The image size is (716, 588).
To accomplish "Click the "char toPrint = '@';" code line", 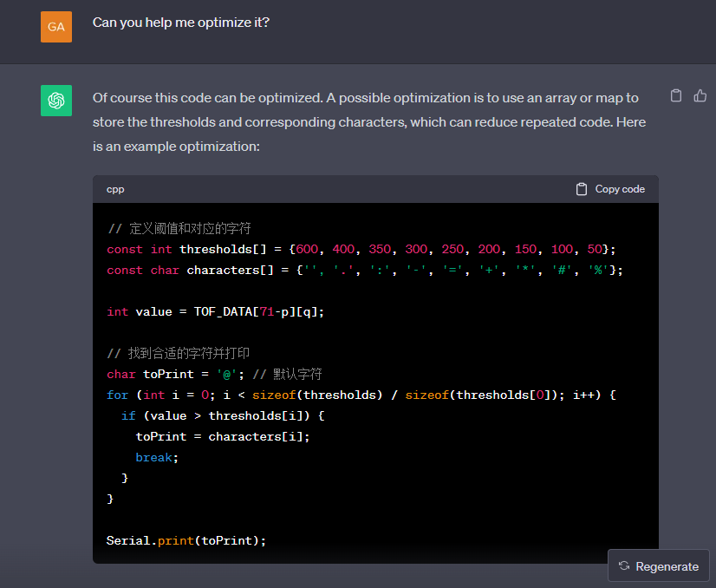I will click(x=215, y=374).
